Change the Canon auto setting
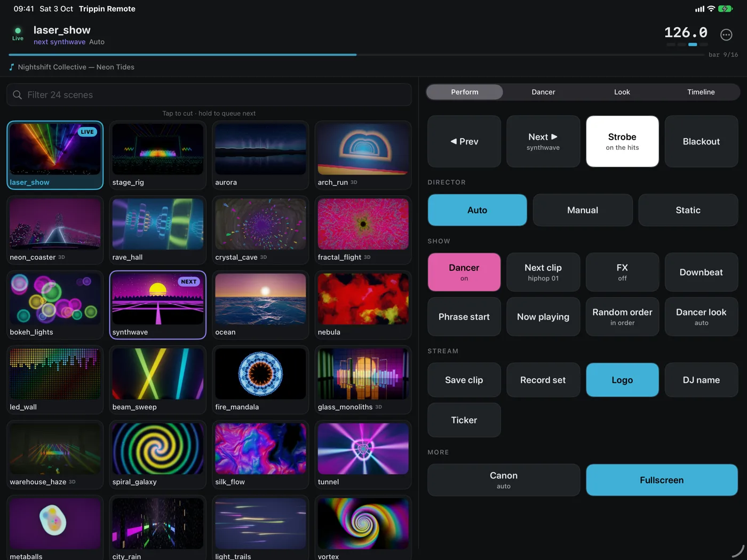 [504, 480]
